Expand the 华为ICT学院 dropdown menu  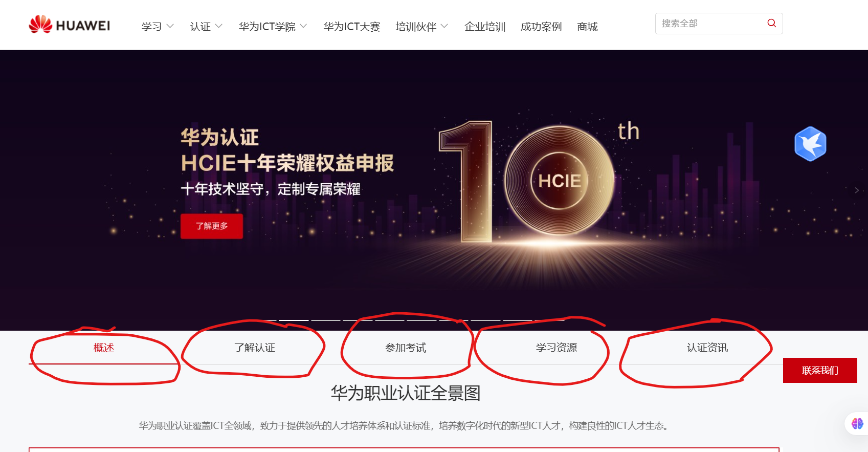(x=273, y=27)
